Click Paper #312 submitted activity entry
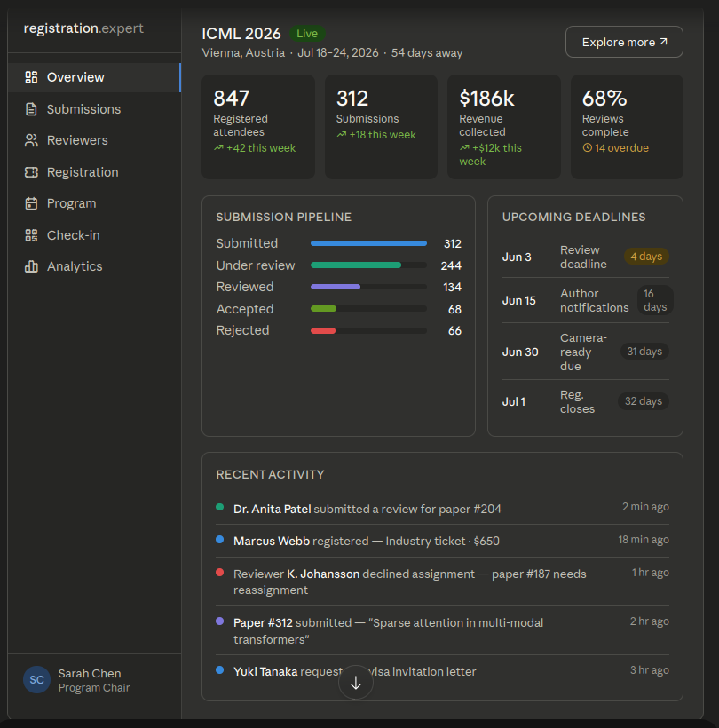The height and width of the screenshot is (728, 719). pyautogui.click(x=442, y=630)
